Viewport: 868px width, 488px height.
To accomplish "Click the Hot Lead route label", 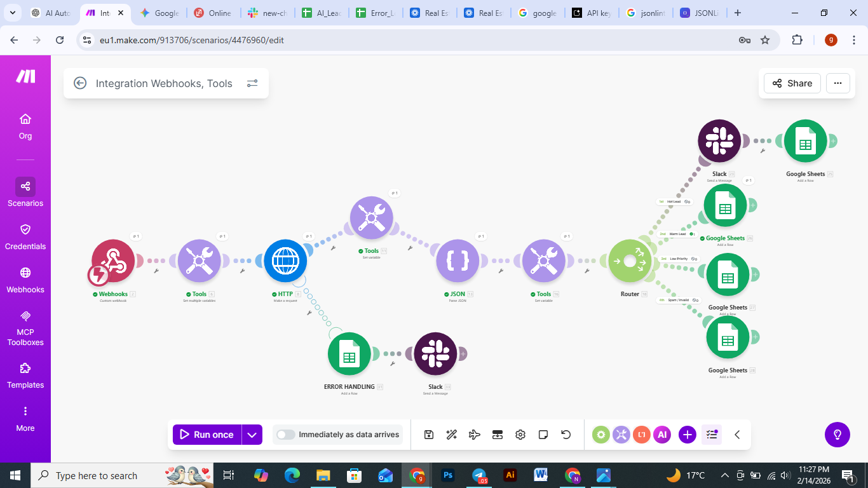I will click(x=674, y=201).
